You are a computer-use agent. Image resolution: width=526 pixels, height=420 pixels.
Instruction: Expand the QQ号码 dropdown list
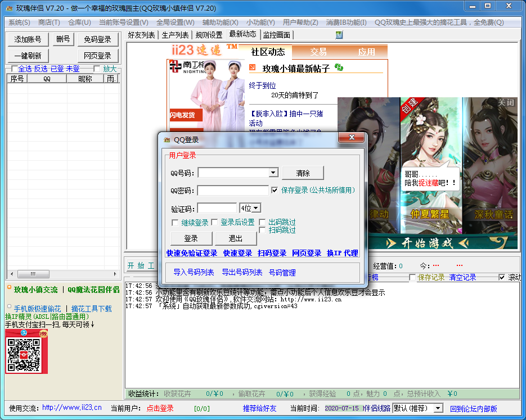pos(273,173)
